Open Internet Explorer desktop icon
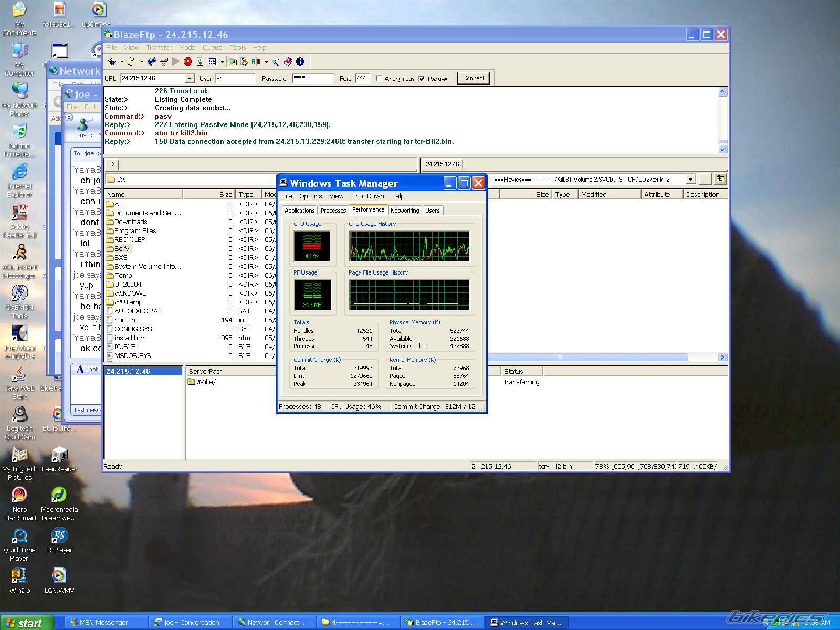The height and width of the screenshot is (630, 840). 19,180
